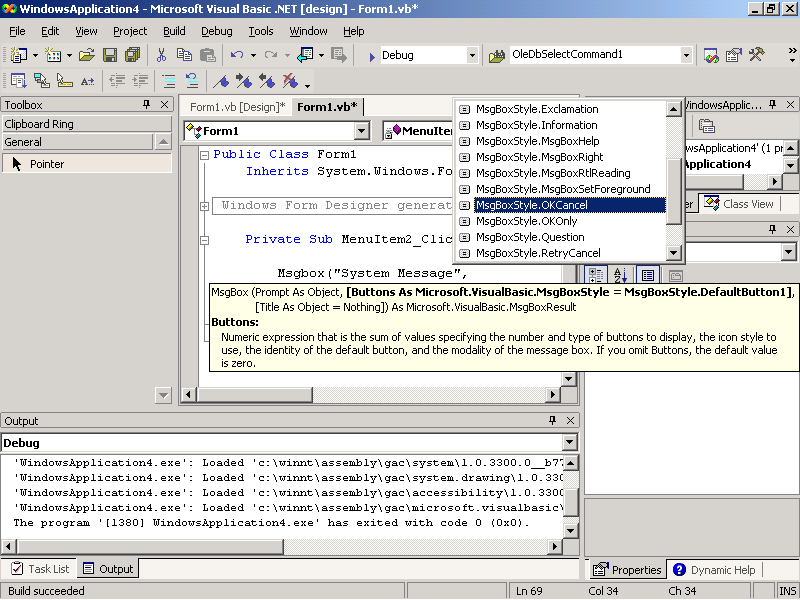Screen dimensions: 800x600
Task: Pin the Toolbox panel with auto-hide pushpin
Action: click(147, 105)
